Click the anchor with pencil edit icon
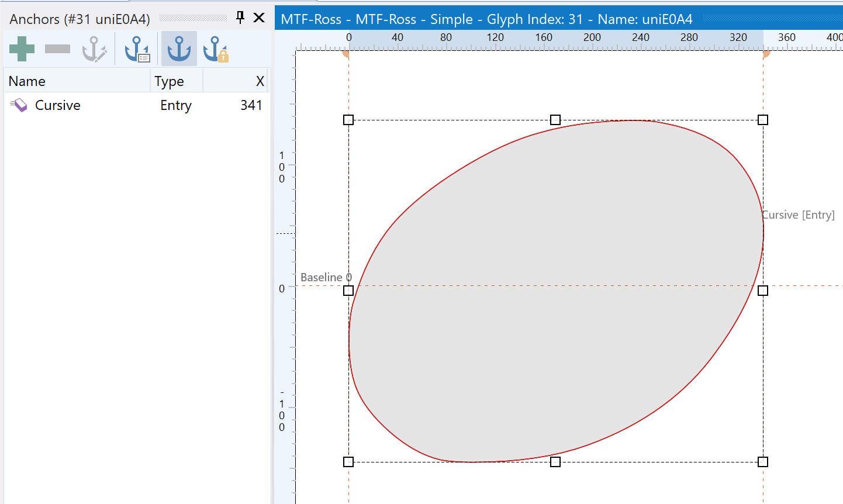 point(94,49)
